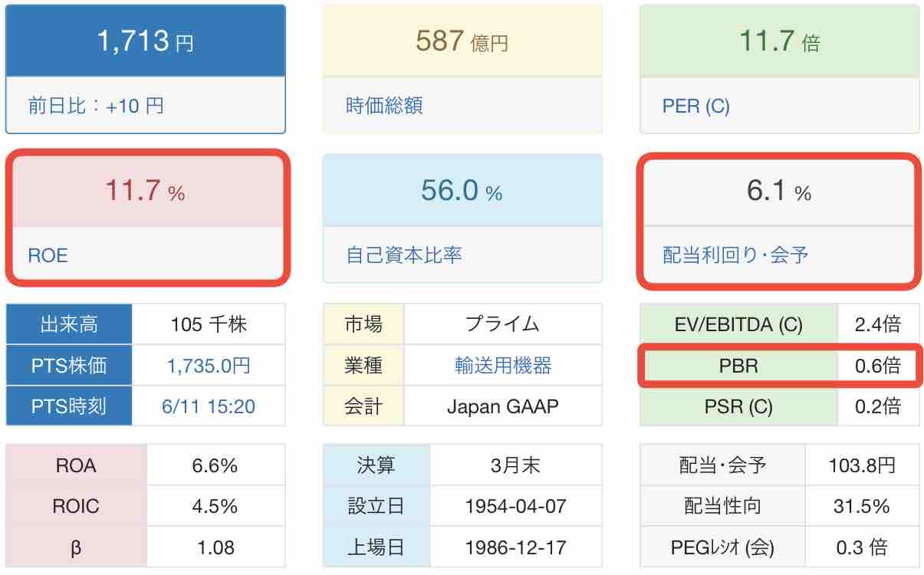Open the 自己資本比率 link

pyautogui.click(x=403, y=255)
